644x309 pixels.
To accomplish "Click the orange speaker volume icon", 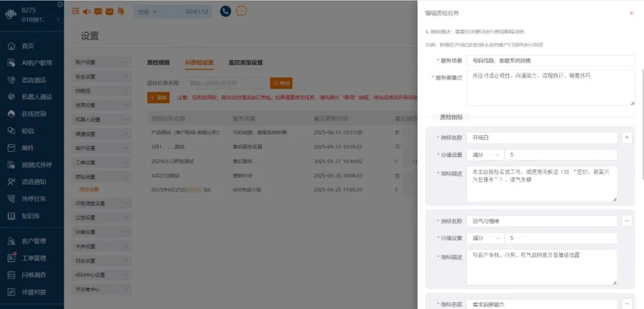I will point(86,11).
